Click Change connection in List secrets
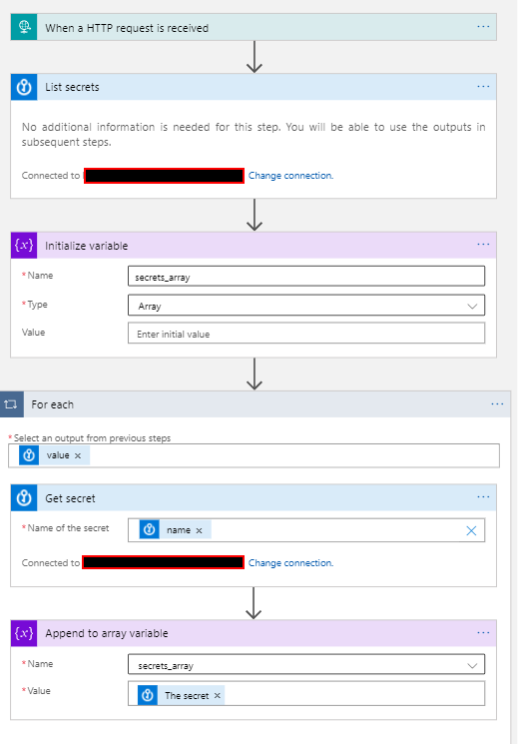 click(290, 176)
